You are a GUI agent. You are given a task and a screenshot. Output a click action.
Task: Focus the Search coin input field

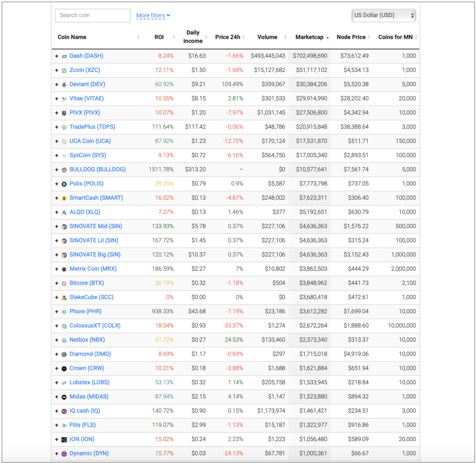click(x=93, y=15)
